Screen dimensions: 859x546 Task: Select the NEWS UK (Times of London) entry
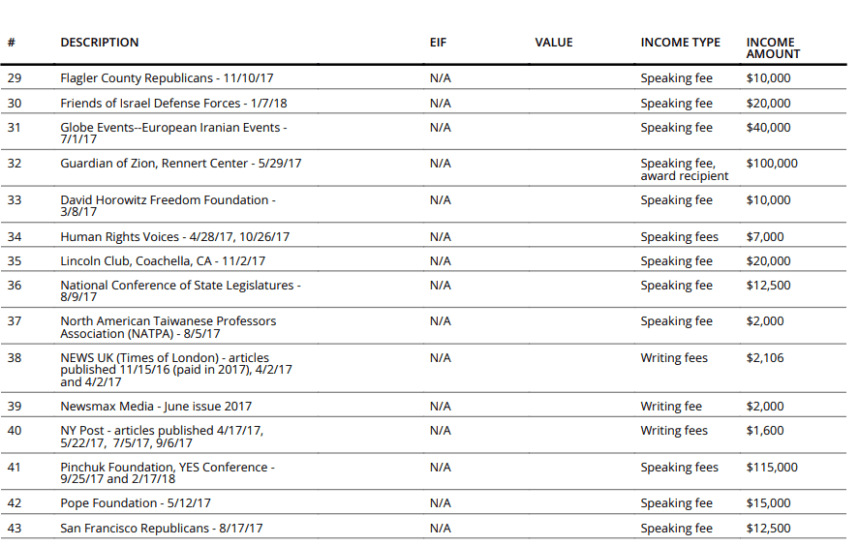pos(176,370)
